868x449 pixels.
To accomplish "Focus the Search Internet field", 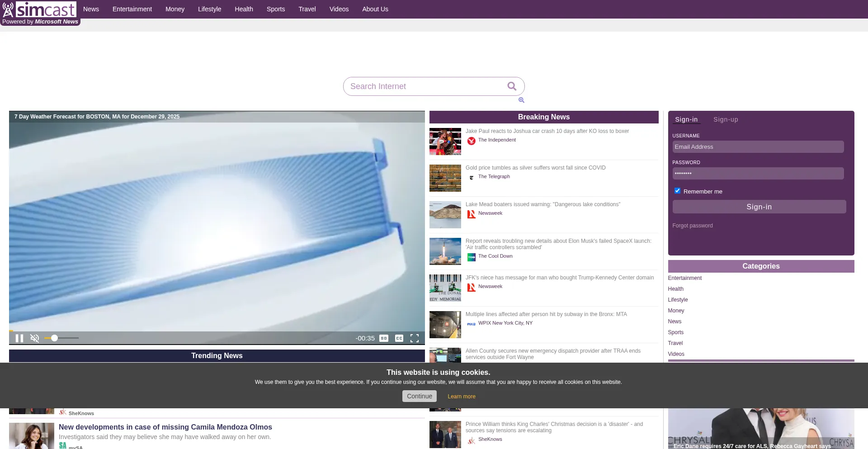I will 425,86.
